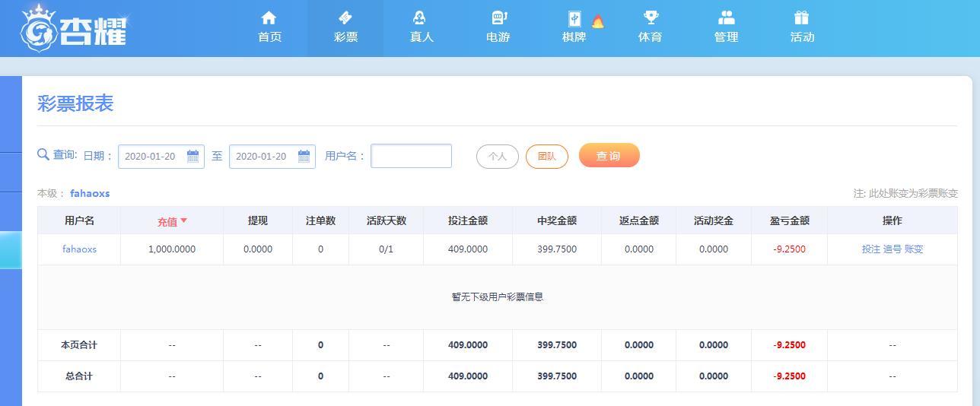This screenshot has height=406, width=980.
Task: Click 总合计 row -9.2500 value
Action: [790, 376]
